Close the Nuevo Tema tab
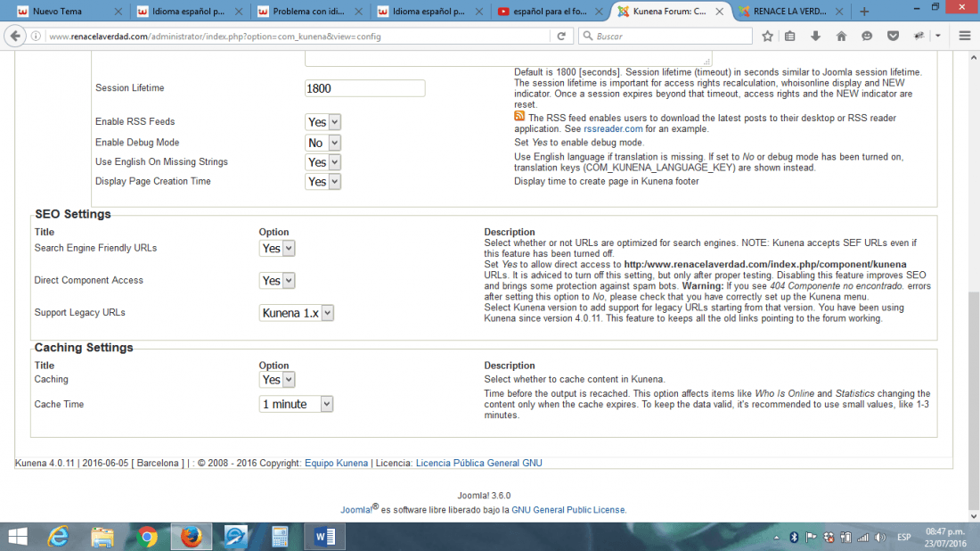 118,12
